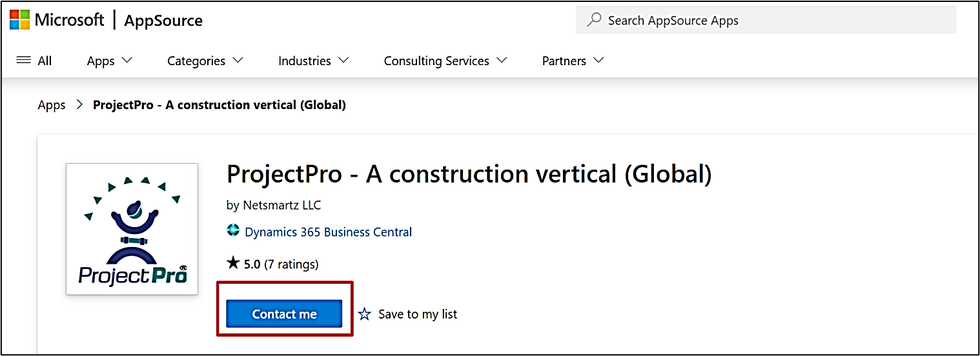Go to Apps breadcrumb link
Image resolution: width=980 pixels, height=356 pixels.
click(52, 104)
